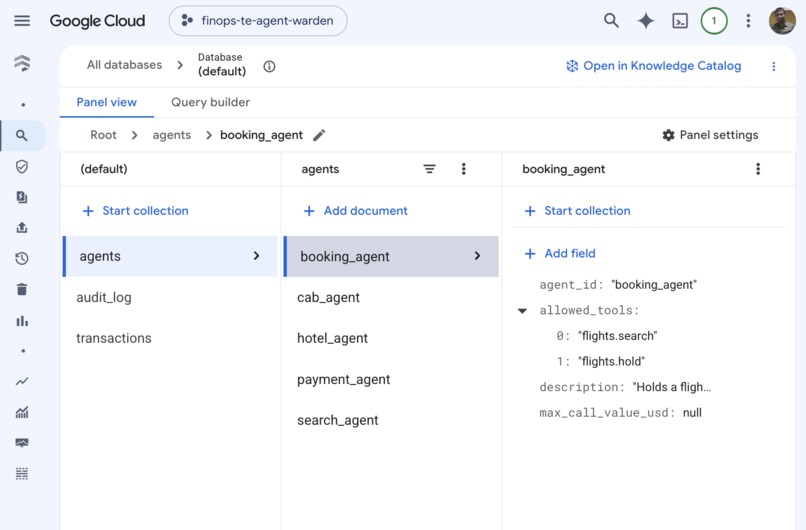Click the description field "Holds a fligh..."

click(671, 387)
